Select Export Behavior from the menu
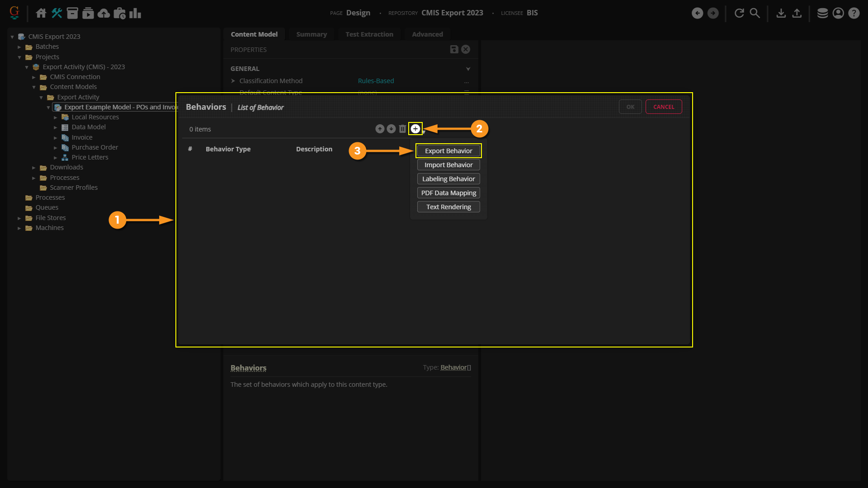 pyautogui.click(x=448, y=151)
